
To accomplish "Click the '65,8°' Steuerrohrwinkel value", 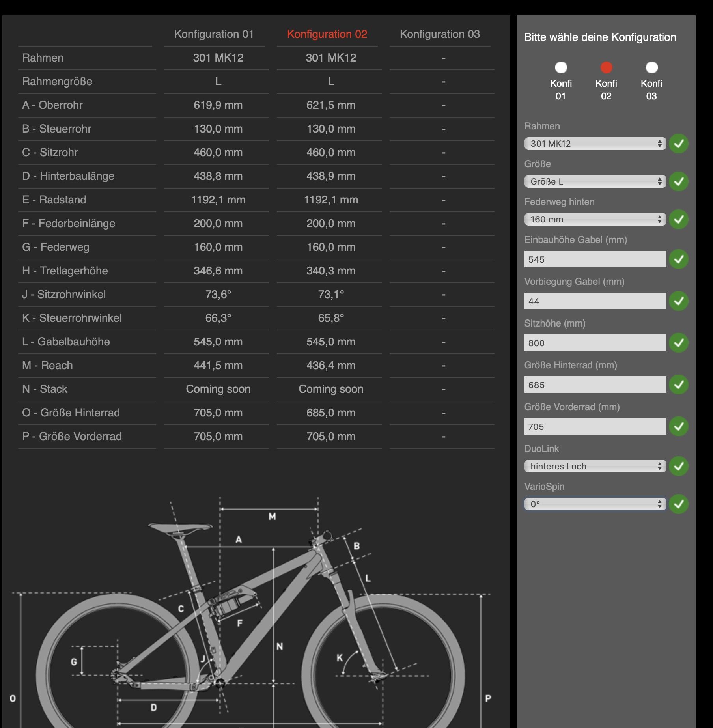I will [x=331, y=318].
